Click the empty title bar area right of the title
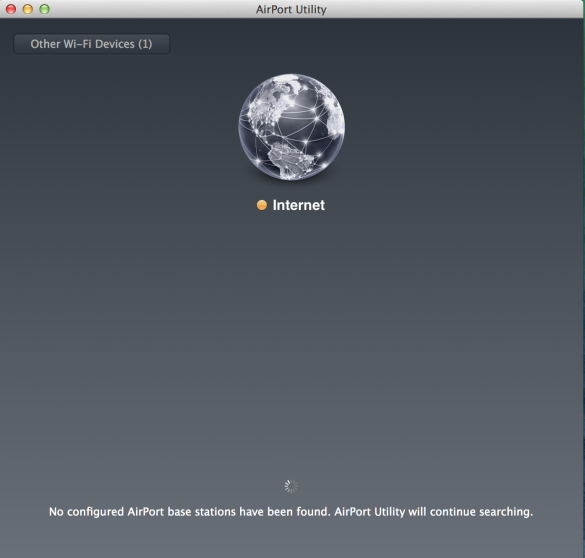This screenshot has width=585, height=558. coord(448,9)
